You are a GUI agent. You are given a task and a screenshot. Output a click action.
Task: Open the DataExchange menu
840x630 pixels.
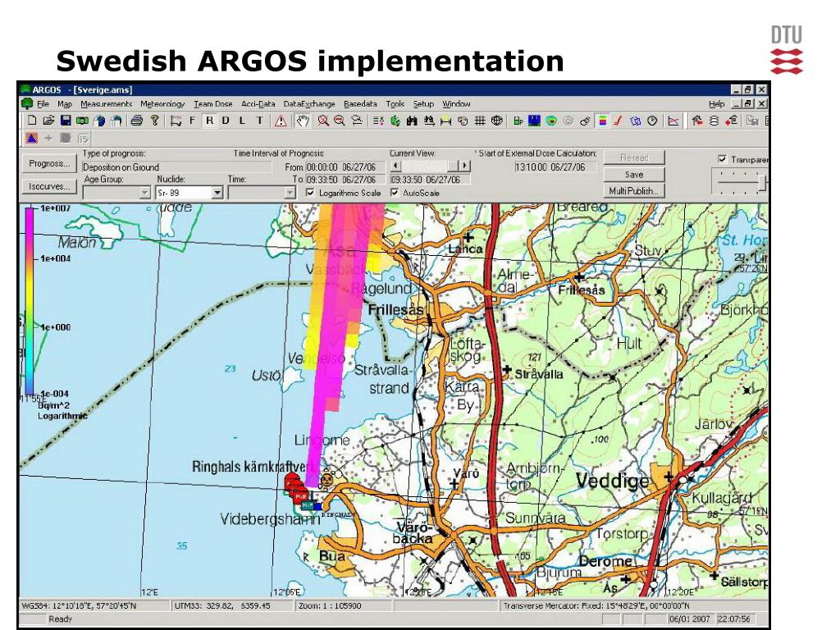(309, 104)
